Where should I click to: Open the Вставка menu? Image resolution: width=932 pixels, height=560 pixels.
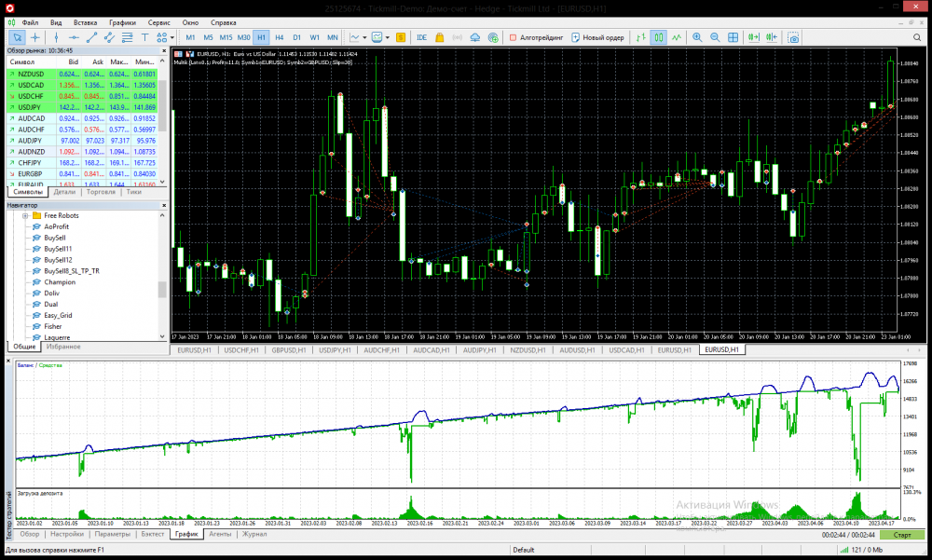click(85, 22)
